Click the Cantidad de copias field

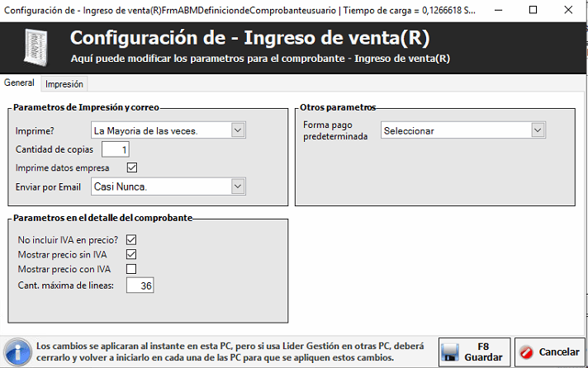point(116,149)
